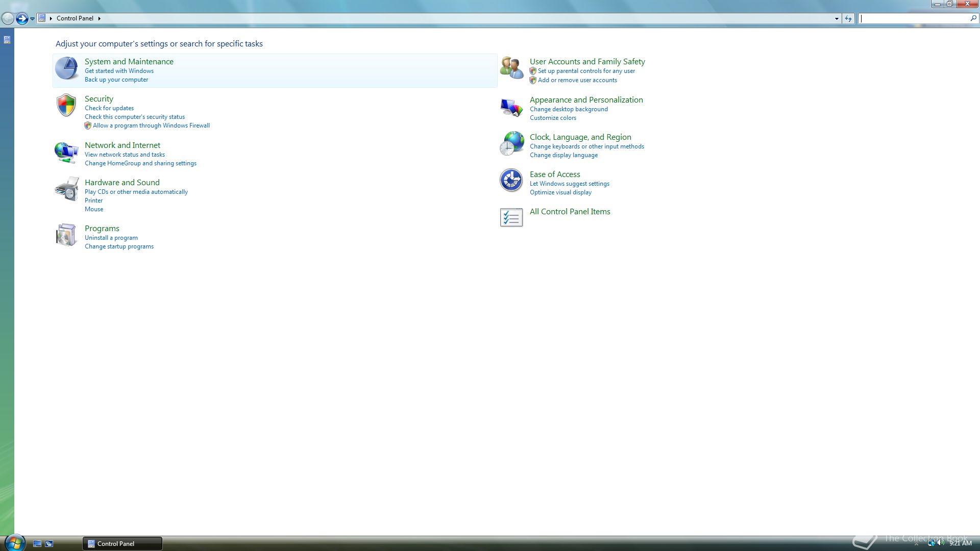The width and height of the screenshot is (980, 551).
Task: Click Switch between windows quick launch icon
Action: (x=49, y=544)
